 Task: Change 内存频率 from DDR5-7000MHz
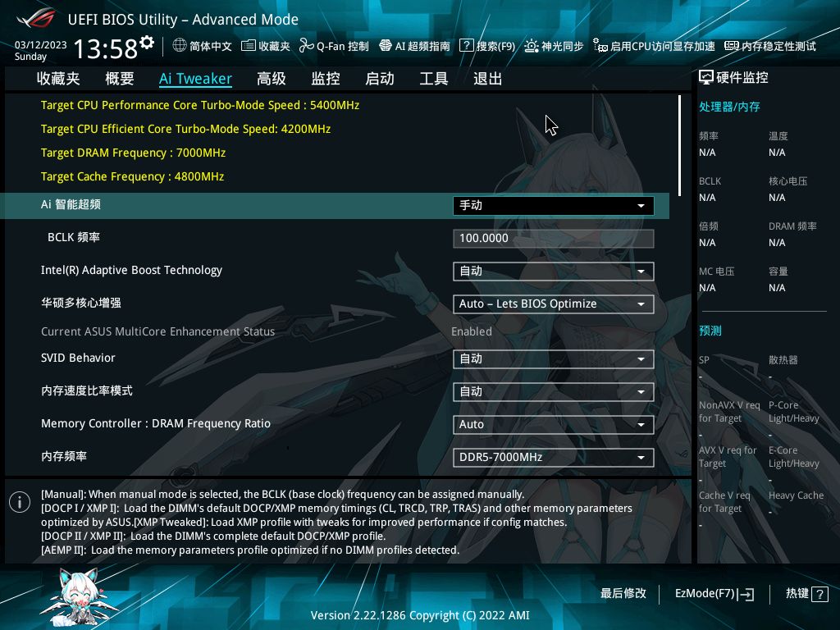tap(553, 457)
